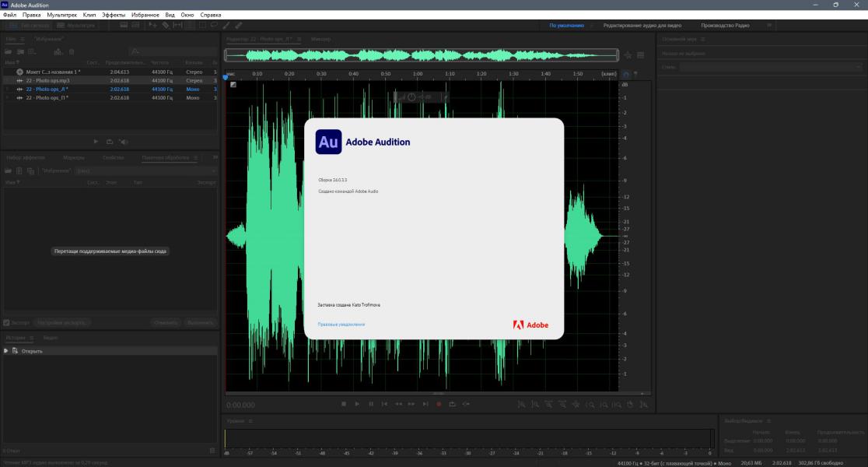Toggle spectral frequency display in toolbar
The width and height of the screenshot is (868, 467).
(x=124, y=26)
